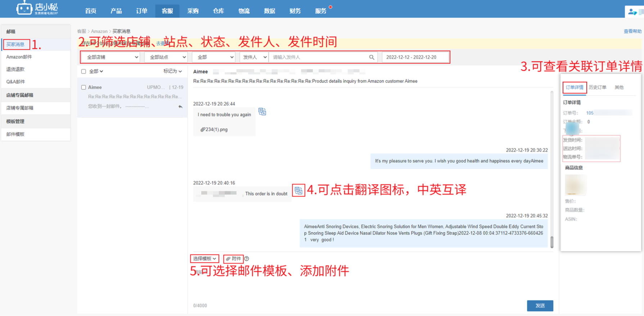Tick the checkbox for Aimee's message
The image size is (644, 316).
coord(84,87)
